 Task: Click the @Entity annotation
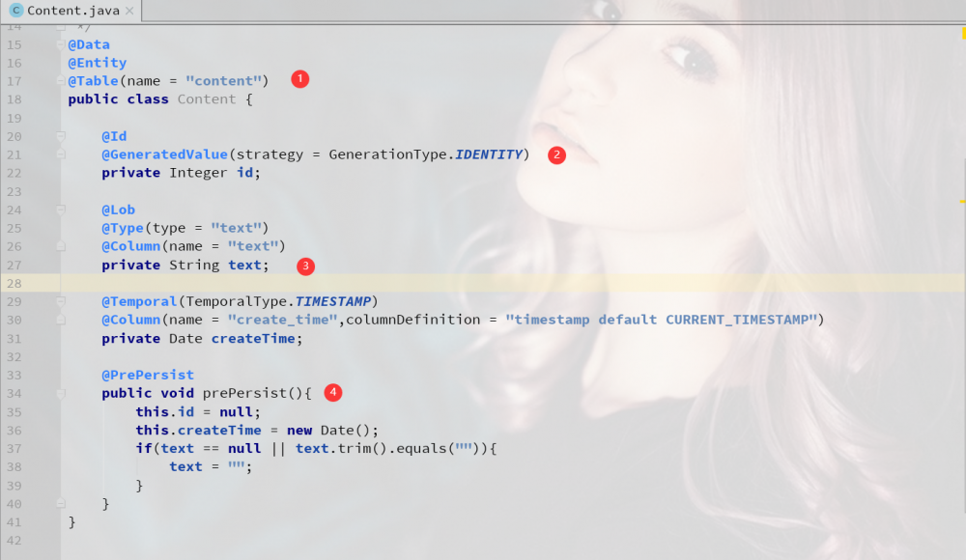[98, 62]
